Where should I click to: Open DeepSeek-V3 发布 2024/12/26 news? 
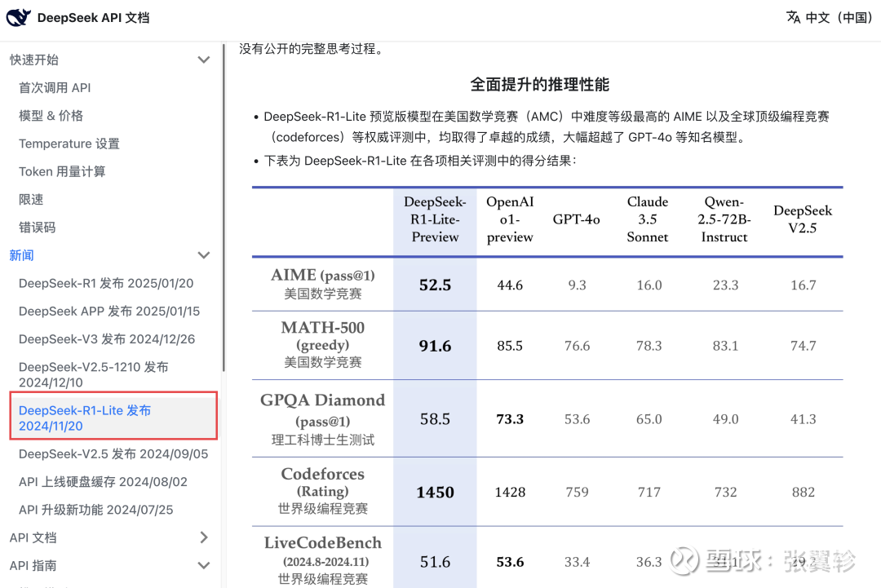107,339
